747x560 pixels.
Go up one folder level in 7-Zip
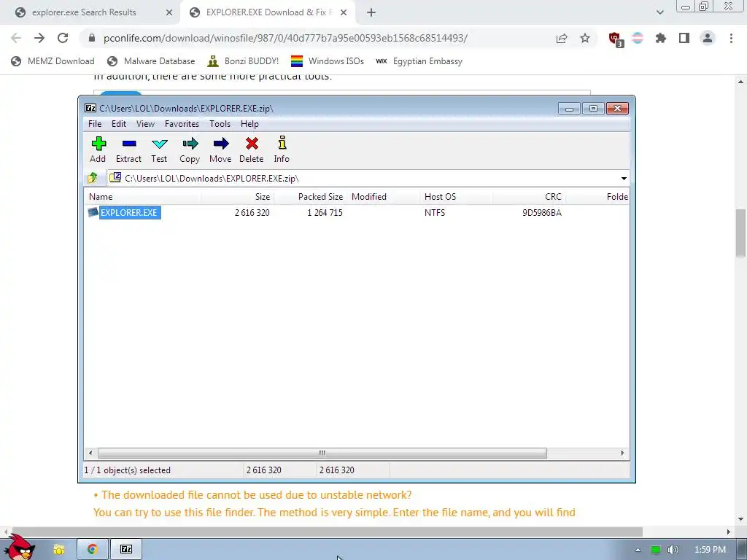(93, 178)
